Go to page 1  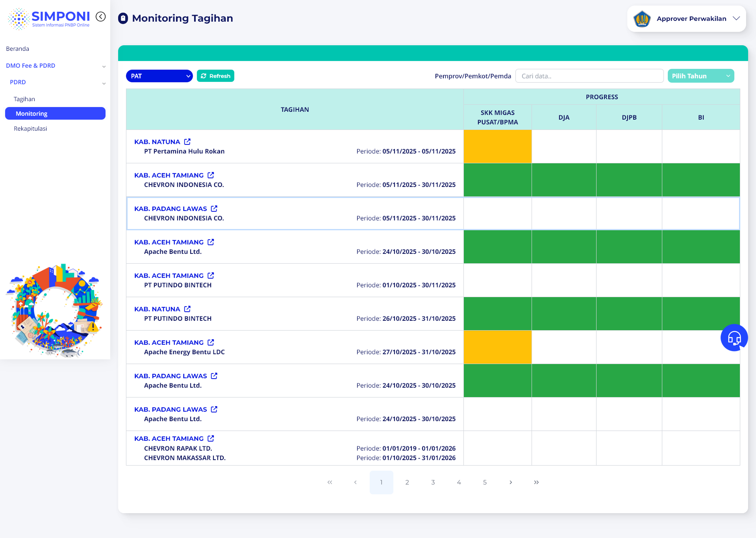point(382,482)
